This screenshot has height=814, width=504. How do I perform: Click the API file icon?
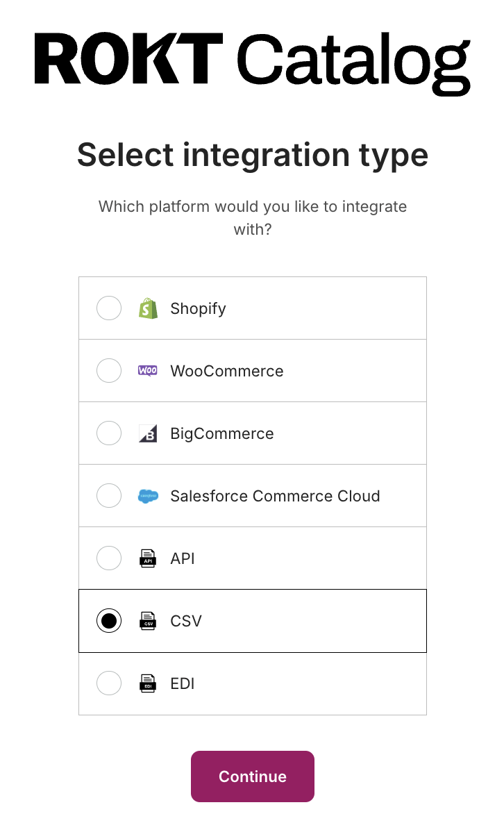tap(148, 558)
